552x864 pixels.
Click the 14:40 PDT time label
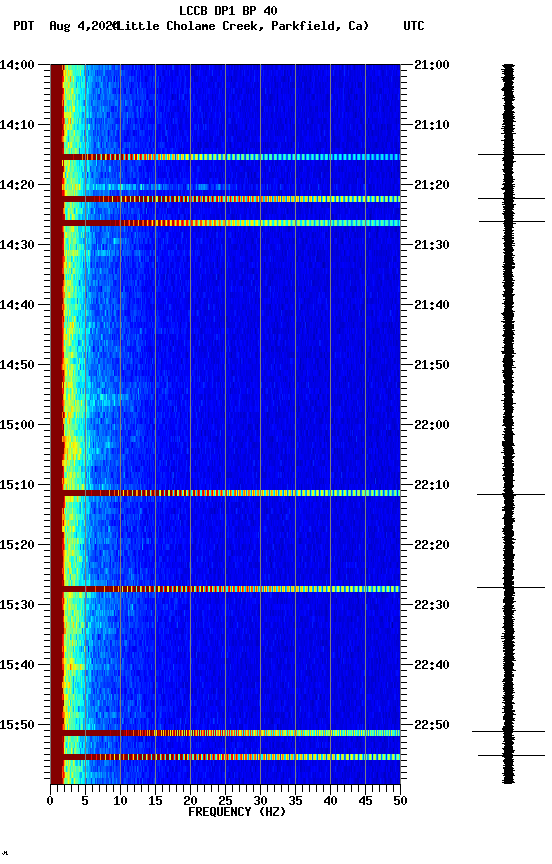[17, 305]
